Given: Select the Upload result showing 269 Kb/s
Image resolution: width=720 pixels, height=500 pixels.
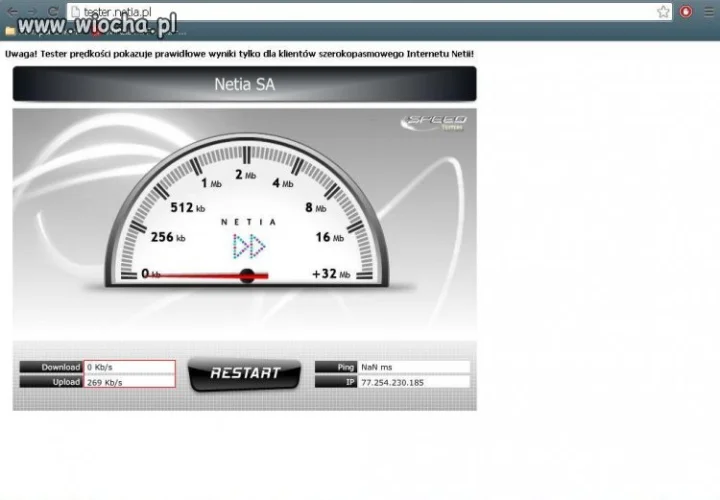Looking at the screenshot, I should pos(129,382).
